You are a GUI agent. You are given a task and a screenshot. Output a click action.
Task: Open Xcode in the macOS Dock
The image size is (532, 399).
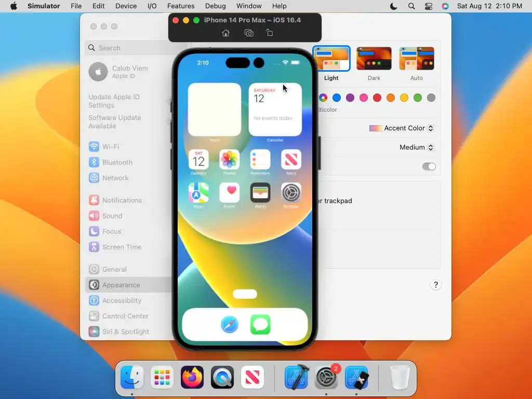tap(296, 377)
